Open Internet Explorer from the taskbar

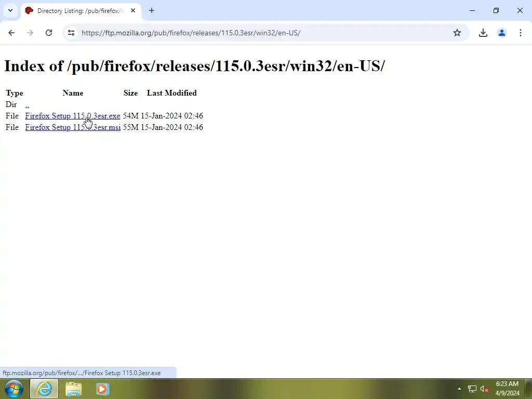44,389
